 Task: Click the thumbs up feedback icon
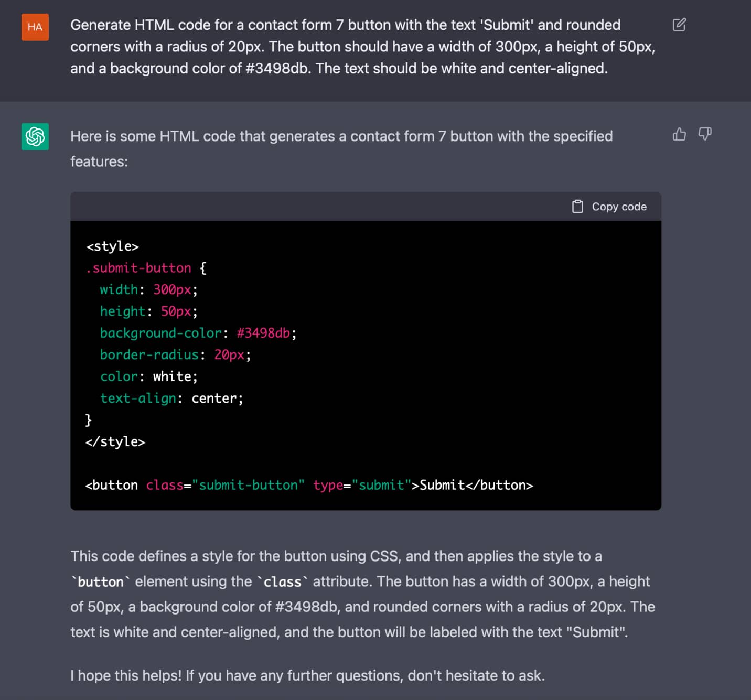[679, 134]
